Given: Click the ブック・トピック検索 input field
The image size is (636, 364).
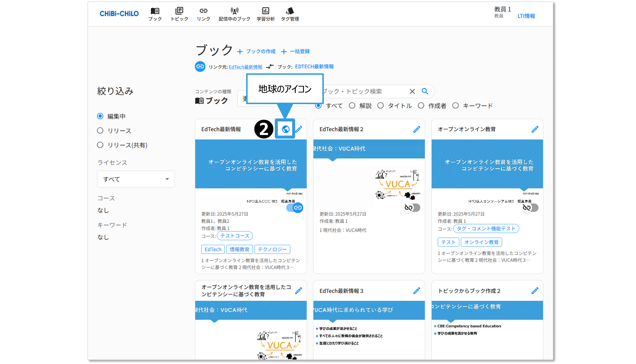Looking at the screenshot, I should tap(363, 91).
